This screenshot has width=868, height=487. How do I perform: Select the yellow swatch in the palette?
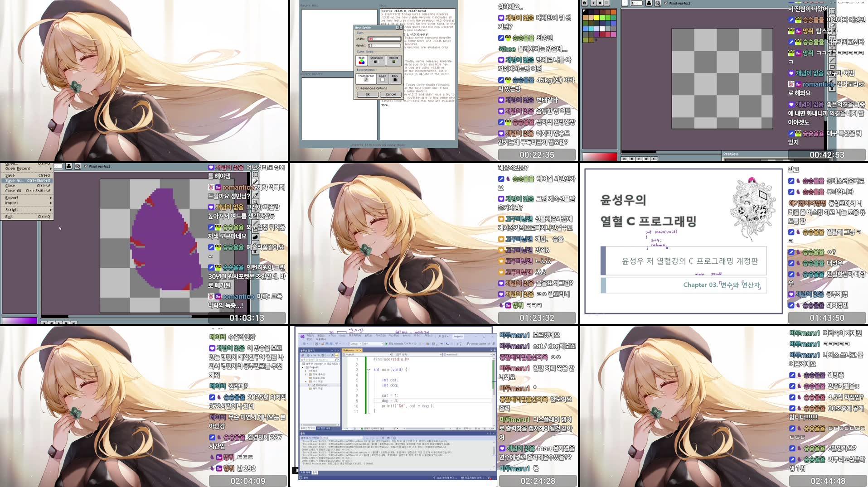pos(596,17)
